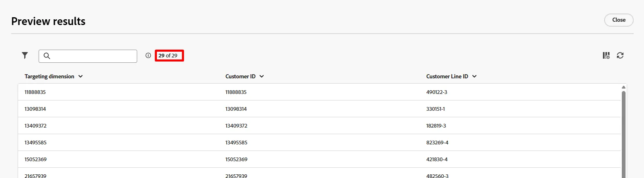The height and width of the screenshot is (178, 644).
Task: Expand Customer ID column menu
Action: tap(262, 76)
